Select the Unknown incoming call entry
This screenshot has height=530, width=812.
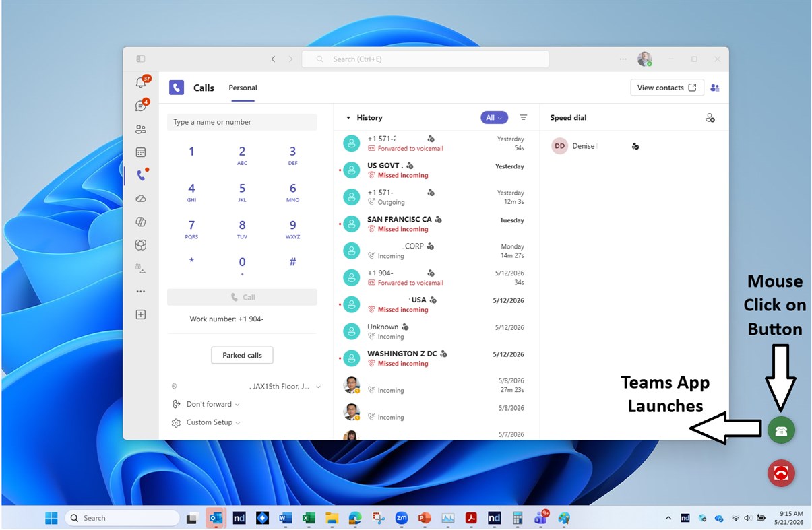pos(436,331)
